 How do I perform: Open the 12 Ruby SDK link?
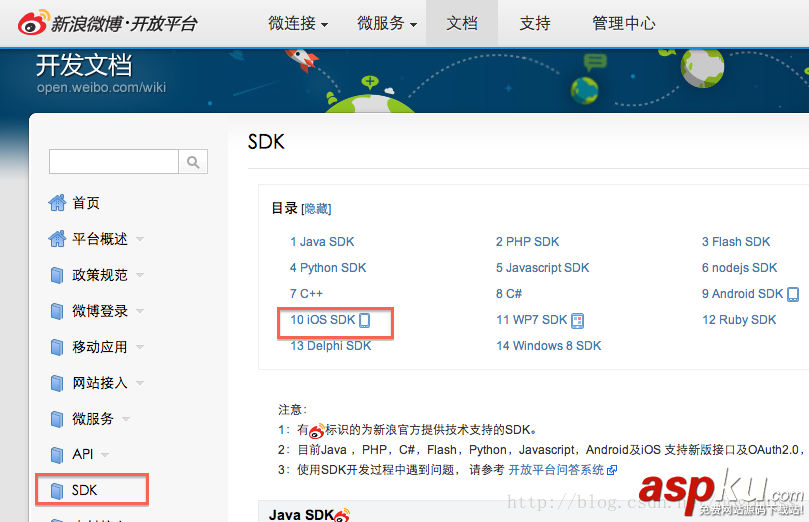point(739,320)
